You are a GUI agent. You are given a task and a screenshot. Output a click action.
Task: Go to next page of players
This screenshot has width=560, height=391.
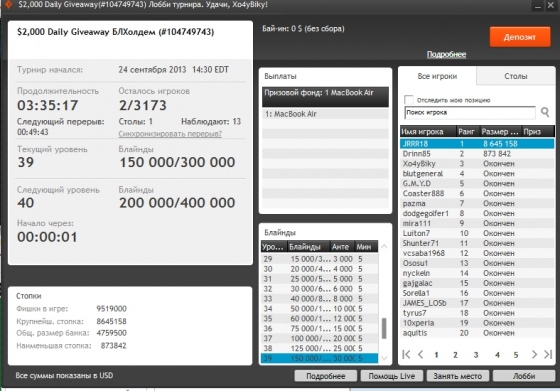coord(534,354)
